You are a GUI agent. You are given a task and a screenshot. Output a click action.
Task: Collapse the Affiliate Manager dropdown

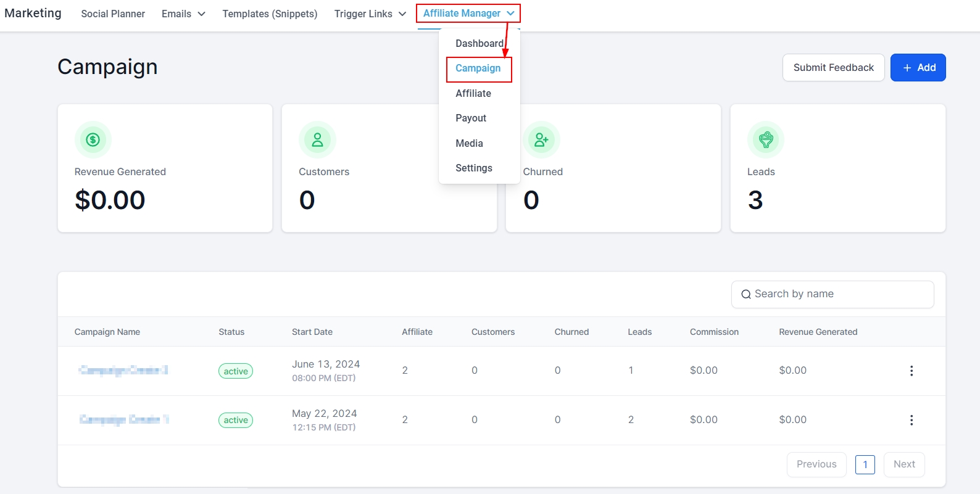[x=468, y=14]
